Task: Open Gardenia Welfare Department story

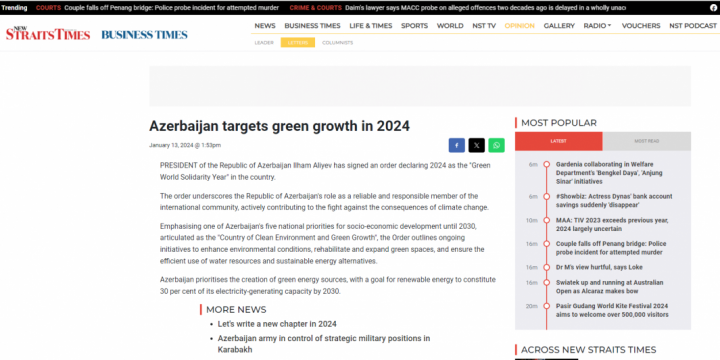Action: point(605,173)
